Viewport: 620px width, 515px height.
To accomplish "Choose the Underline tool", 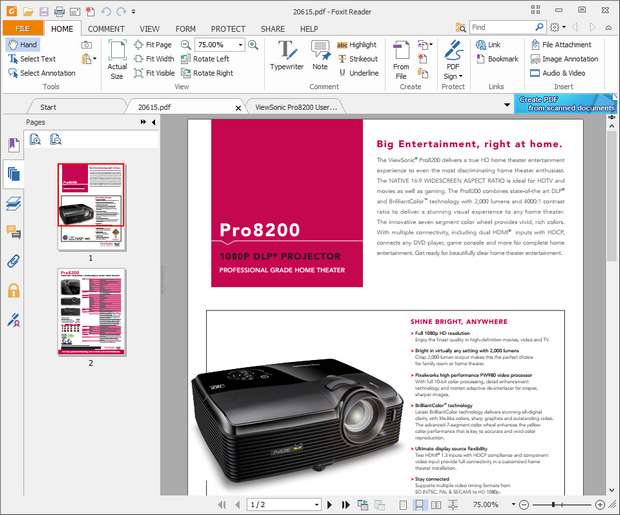I will point(359,73).
